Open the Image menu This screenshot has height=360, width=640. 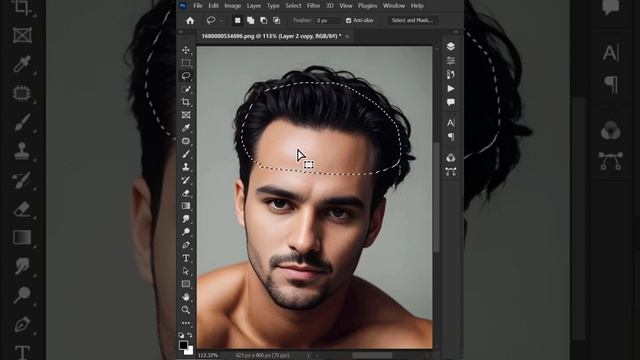(x=233, y=6)
